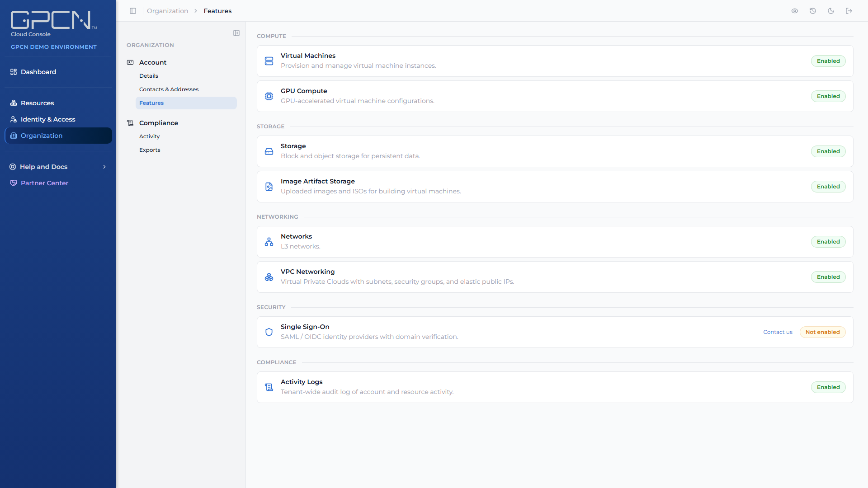Click the VPC Networking boxes icon

point(269,277)
